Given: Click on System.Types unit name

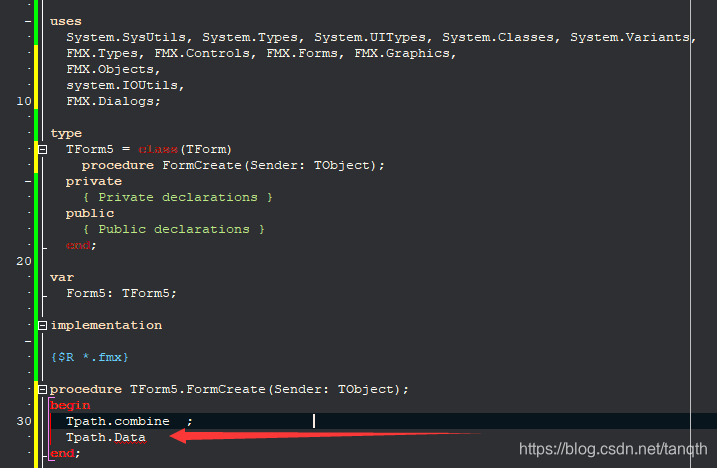Looking at the screenshot, I should 250,38.
